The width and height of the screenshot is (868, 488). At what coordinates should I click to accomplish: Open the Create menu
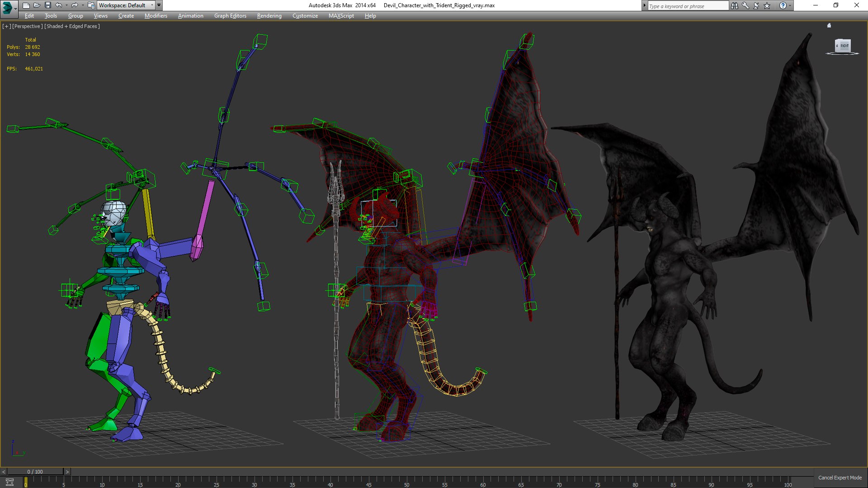[126, 16]
